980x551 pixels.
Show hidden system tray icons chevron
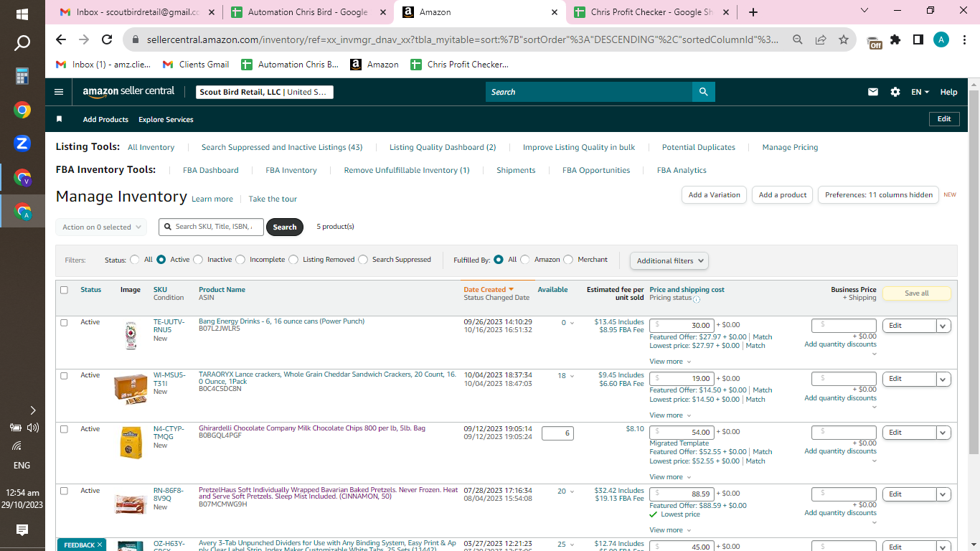tap(32, 410)
